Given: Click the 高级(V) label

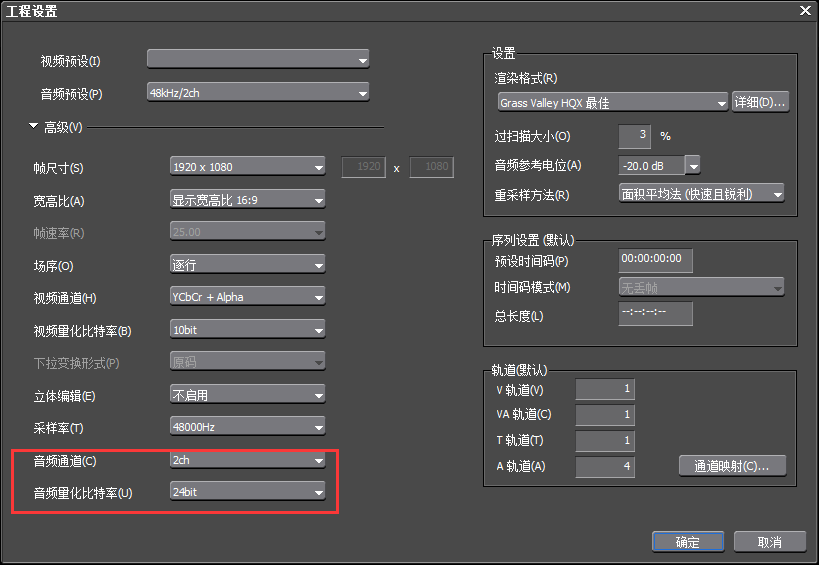Looking at the screenshot, I should 63,127.
